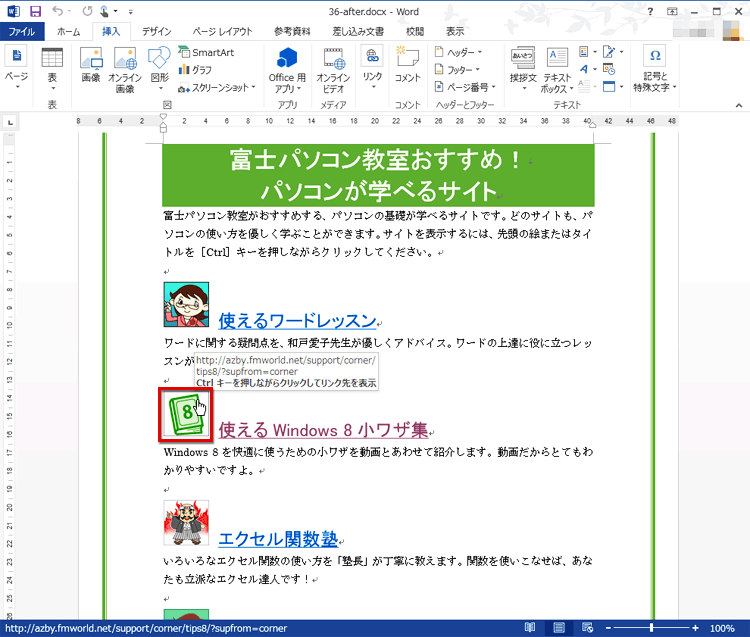The width and height of the screenshot is (750, 637).
Task: Click right indent marker on ruler
Action: pyautogui.click(x=593, y=125)
